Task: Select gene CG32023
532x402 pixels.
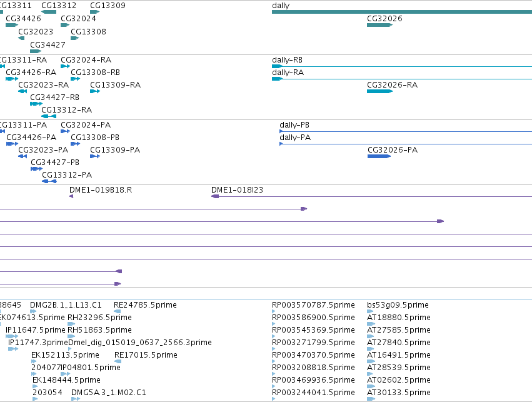Action: click(x=21, y=38)
